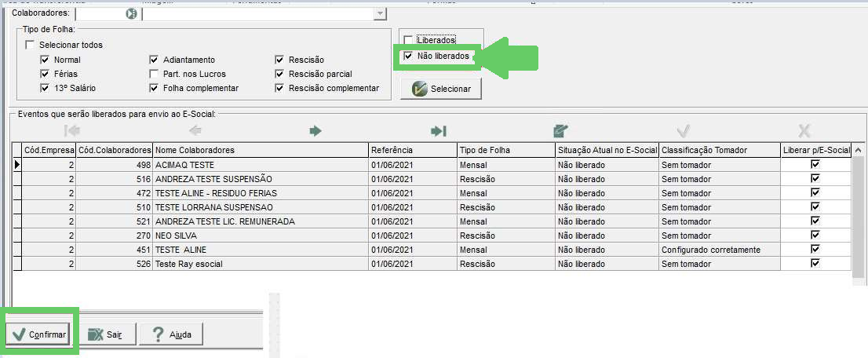
Task: Click the Configurado corretamente cell
Action: click(720, 250)
